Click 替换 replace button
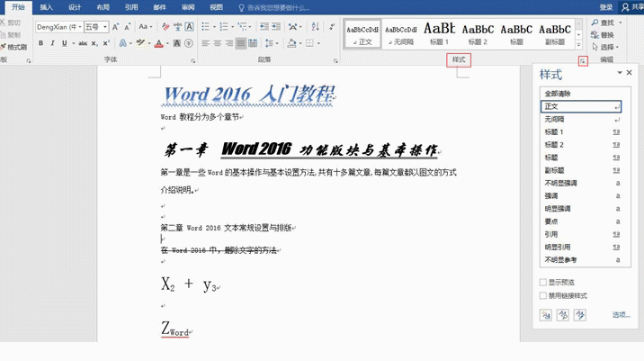The image size is (644, 361). [603, 35]
